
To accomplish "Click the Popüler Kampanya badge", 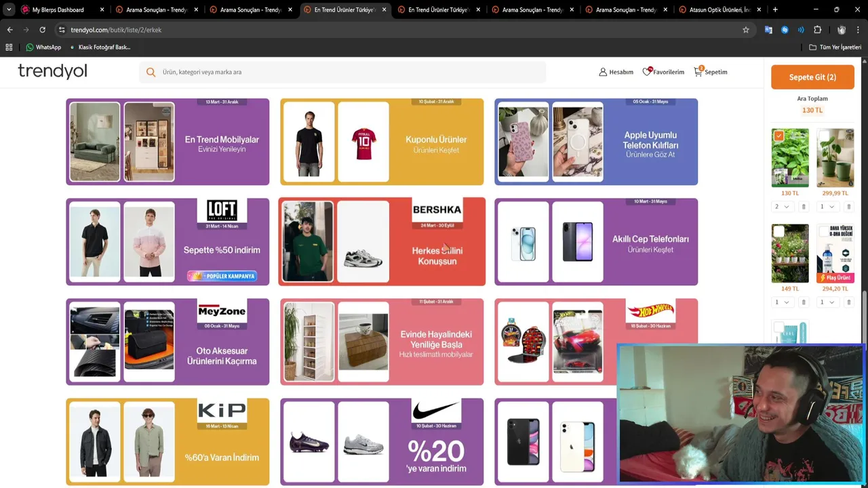I will pyautogui.click(x=222, y=276).
